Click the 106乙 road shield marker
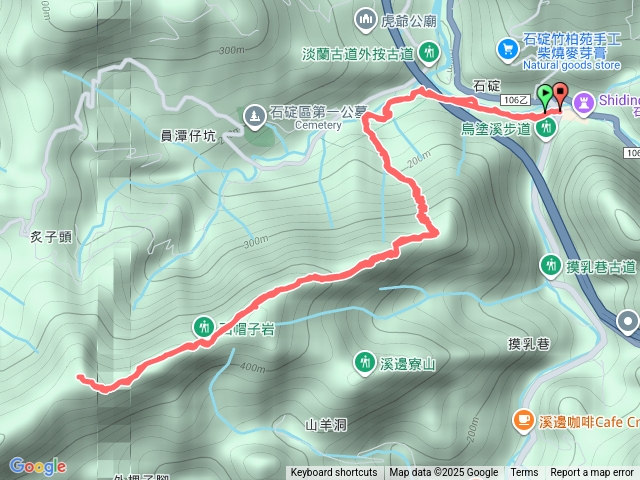 pyautogui.click(x=516, y=100)
